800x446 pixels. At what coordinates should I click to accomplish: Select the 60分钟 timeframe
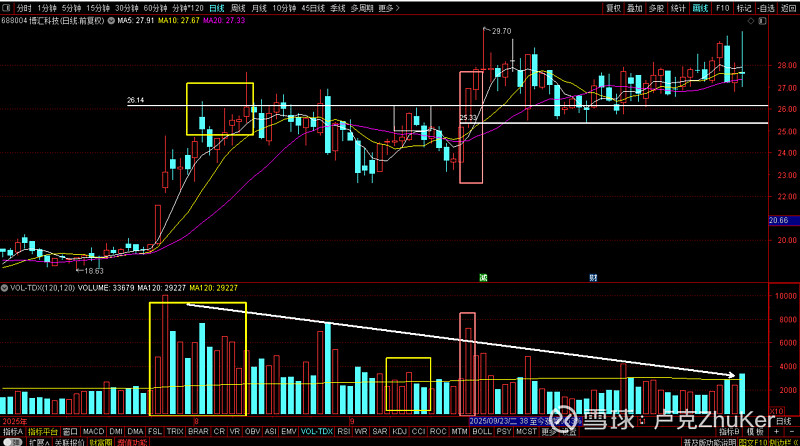point(155,8)
